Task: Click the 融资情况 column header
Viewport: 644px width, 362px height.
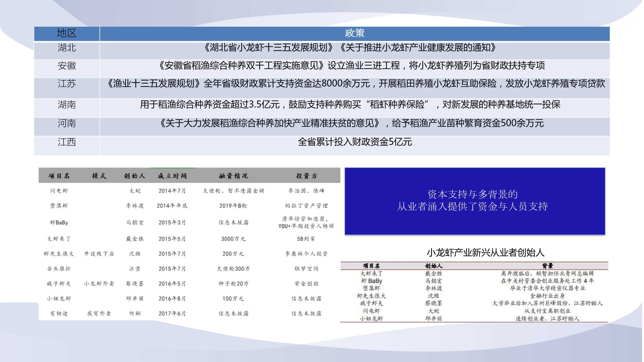Action: coord(233,176)
